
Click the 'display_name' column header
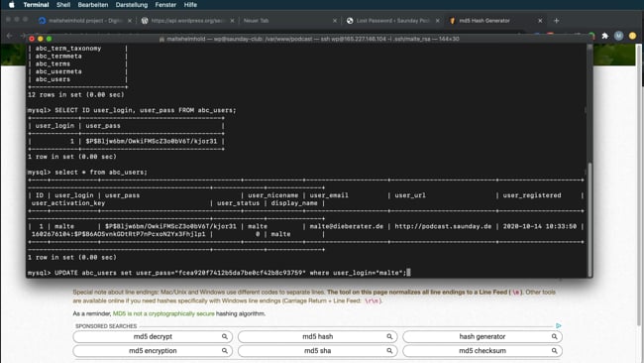[294, 203]
